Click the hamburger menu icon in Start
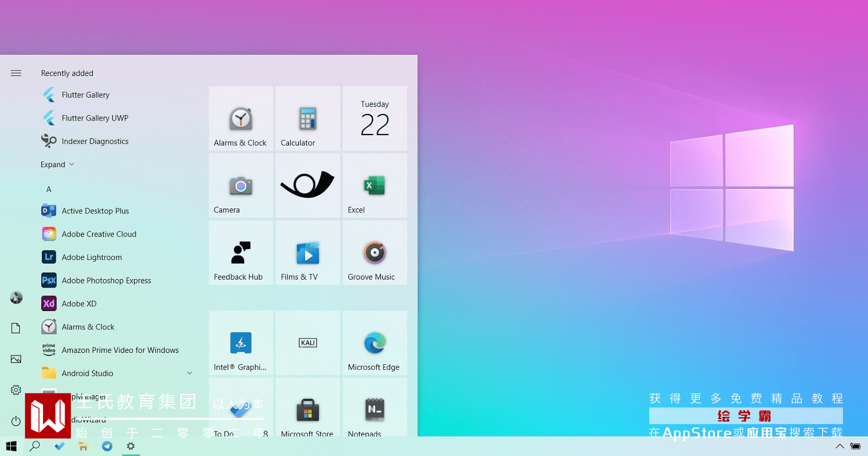The width and height of the screenshot is (868, 456). click(16, 73)
